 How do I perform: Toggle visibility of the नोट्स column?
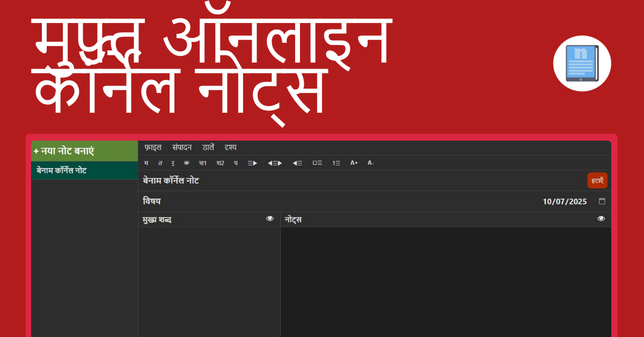601,218
